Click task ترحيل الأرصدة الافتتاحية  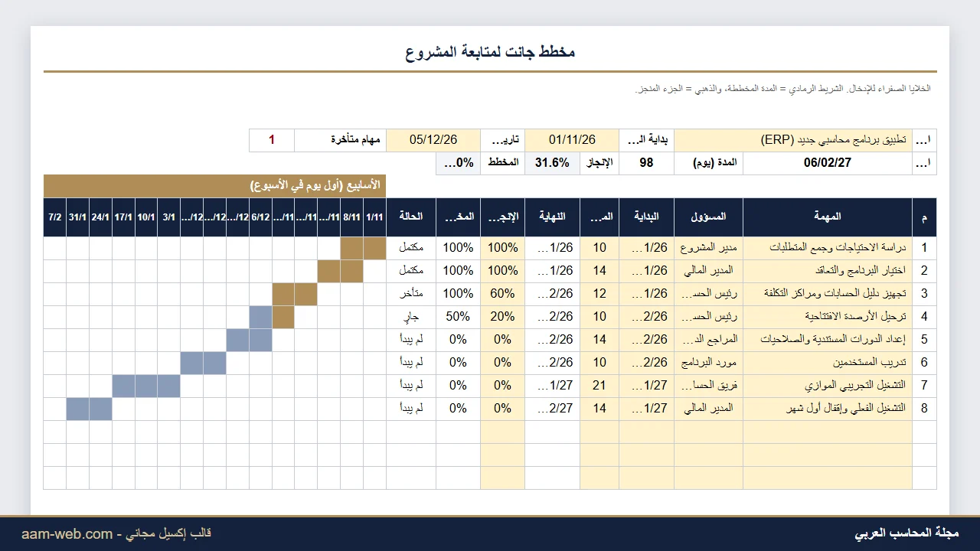tap(828, 317)
